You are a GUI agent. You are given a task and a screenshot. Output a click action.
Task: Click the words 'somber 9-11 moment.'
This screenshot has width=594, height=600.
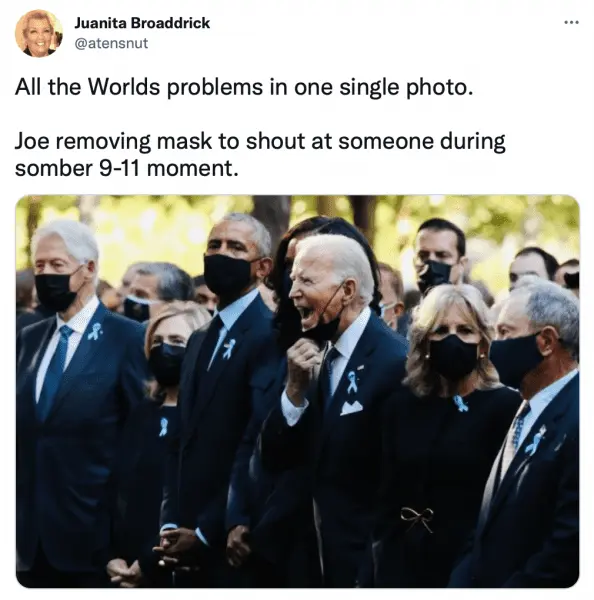point(126,168)
